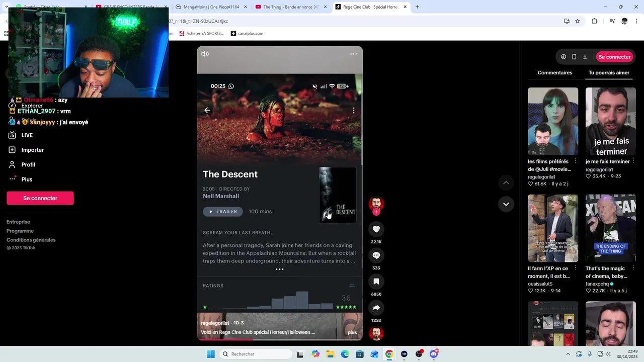Seek using the red video progress bar

coord(279,339)
